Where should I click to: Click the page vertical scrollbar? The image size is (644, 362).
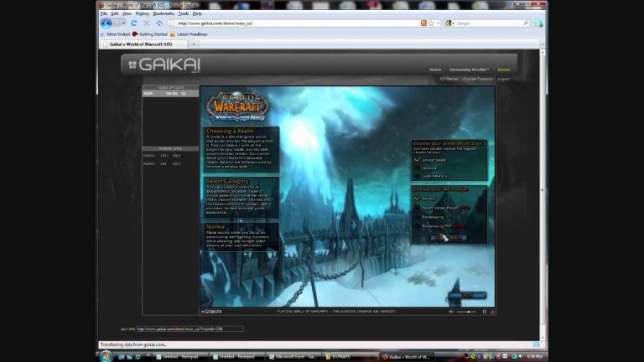[x=543, y=194]
